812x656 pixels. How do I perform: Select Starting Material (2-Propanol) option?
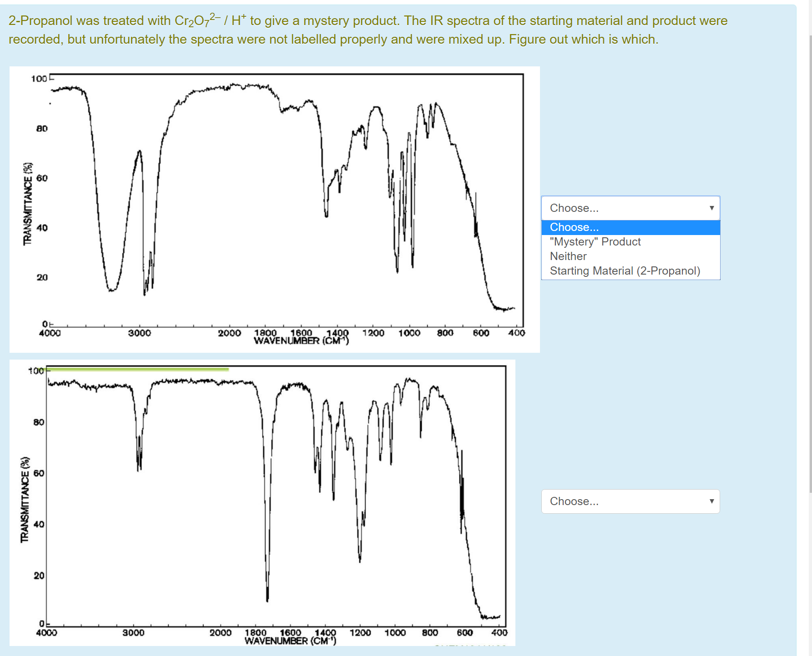[x=625, y=271]
